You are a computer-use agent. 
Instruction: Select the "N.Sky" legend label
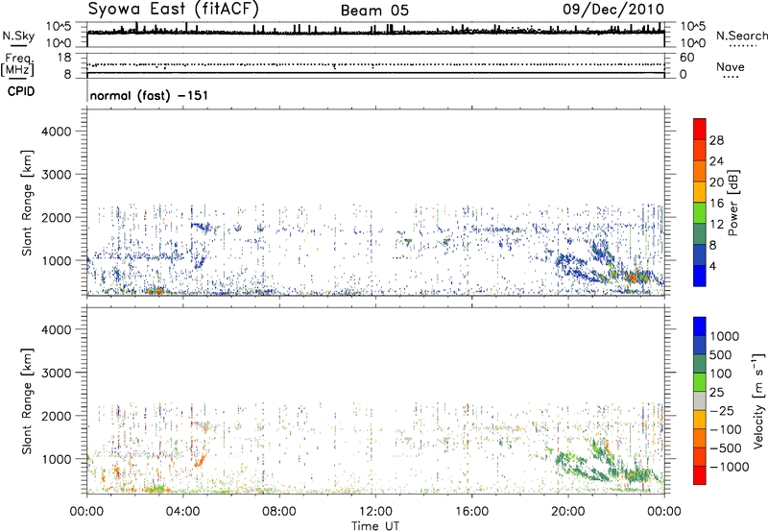point(18,36)
